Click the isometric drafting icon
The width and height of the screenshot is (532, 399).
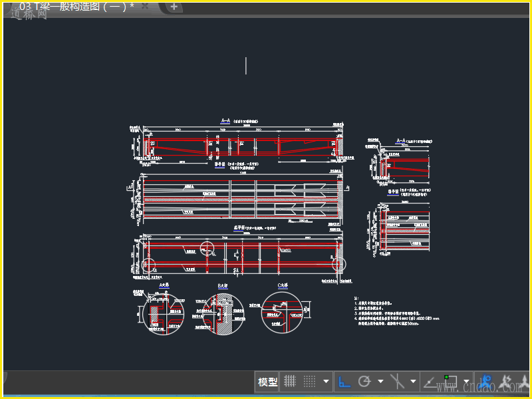397,382
